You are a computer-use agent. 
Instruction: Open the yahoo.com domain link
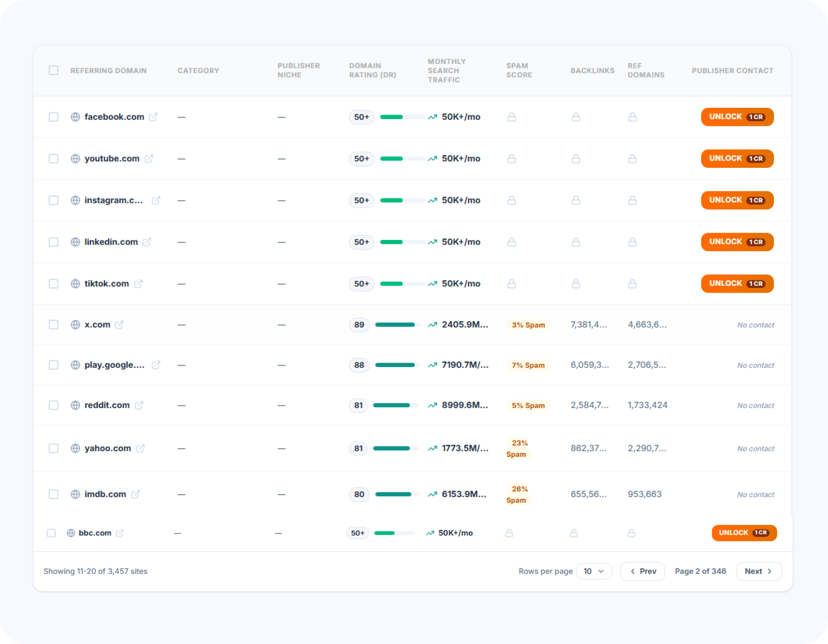pyautogui.click(x=108, y=448)
